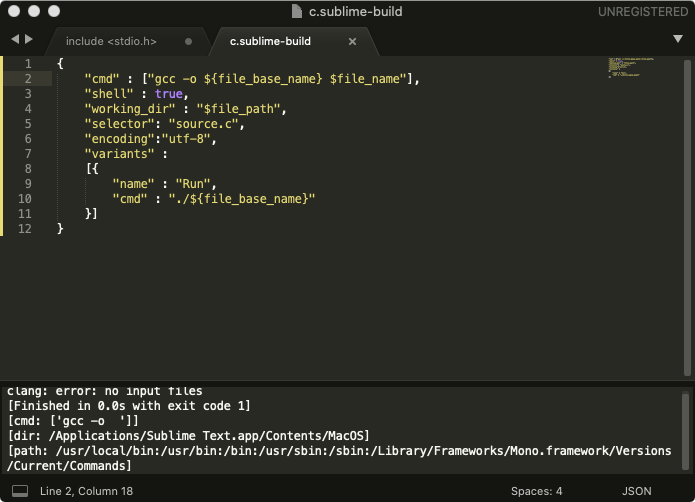Close the c.sublime-build tab
The width and height of the screenshot is (695, 502).
[352, 42]
